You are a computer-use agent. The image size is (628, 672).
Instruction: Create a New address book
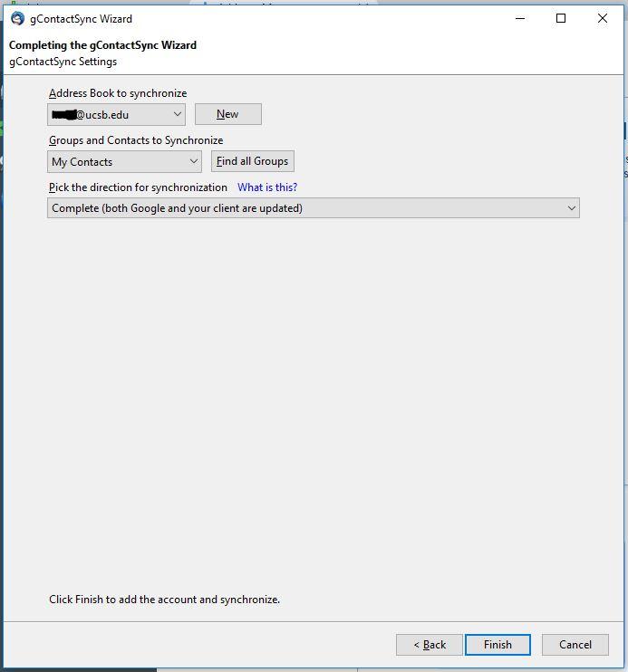(227, 114)
